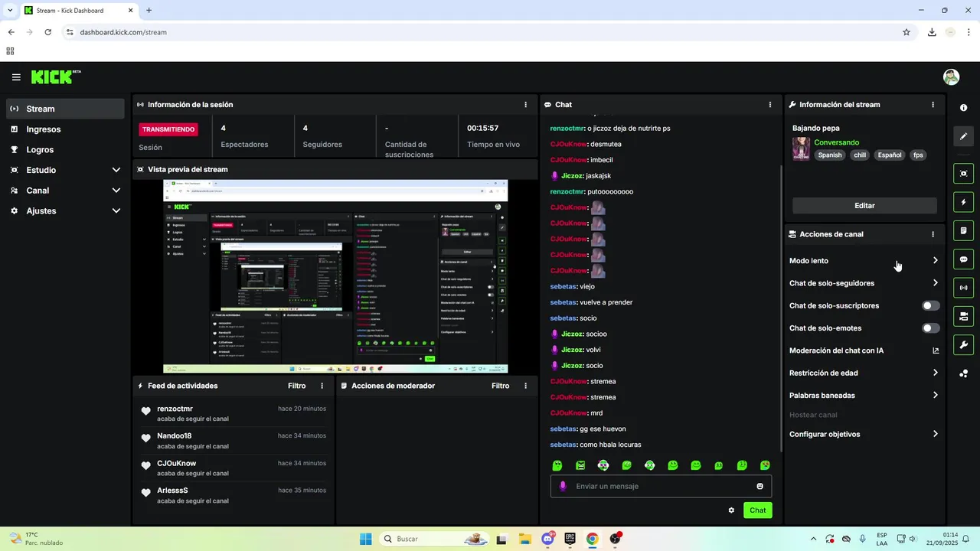The width and height of the screenshot is (980, 551).
Task: Open Filtro in Feed de actividades
Action: (296, 386)
